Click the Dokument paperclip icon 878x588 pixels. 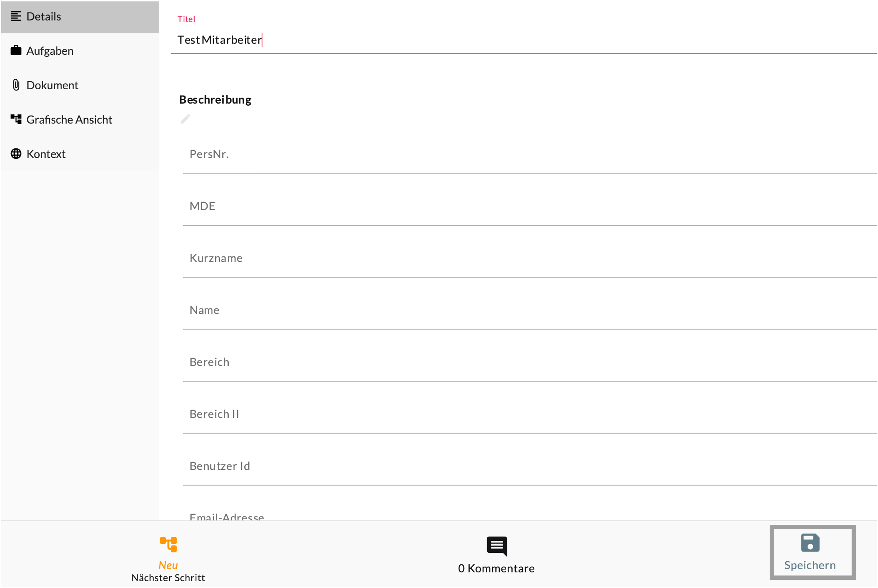(16, 85)
